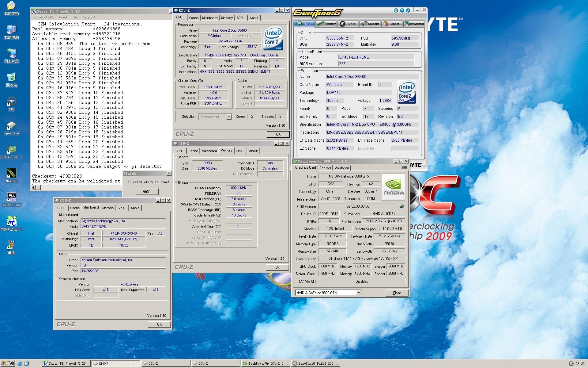Viewport: 588px width, 368px height.
Task: Open About menu in Super PI
Action: coord(68,17)
